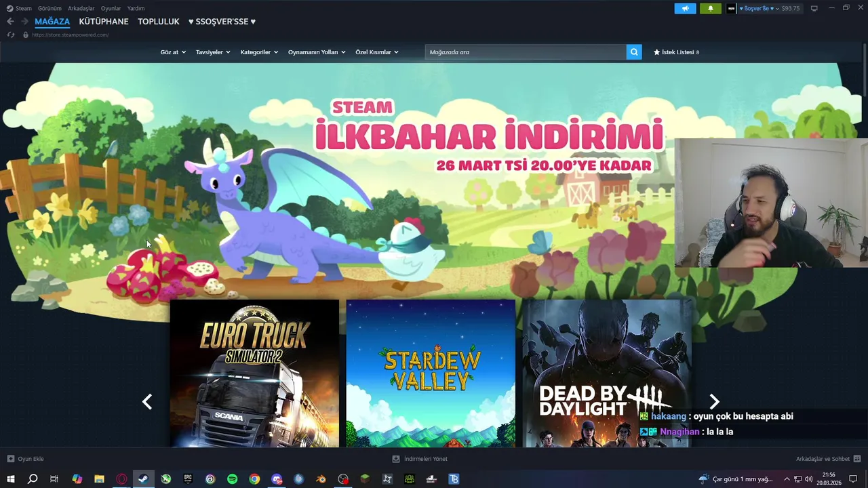Image resolution: width=868 pixels, height=488 pixels.
Task: Show previous carousel games arrow
Action: pos(147,402)
